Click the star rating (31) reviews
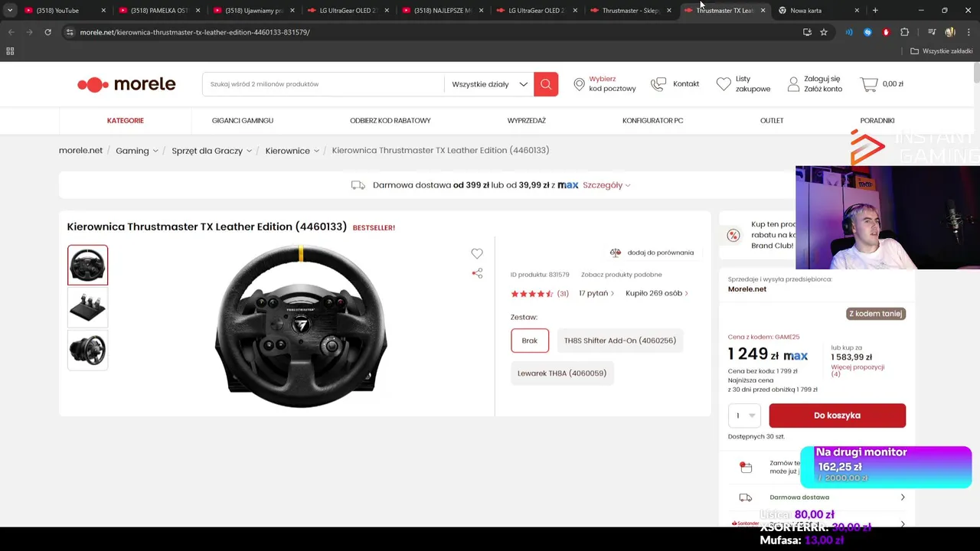 540,294
